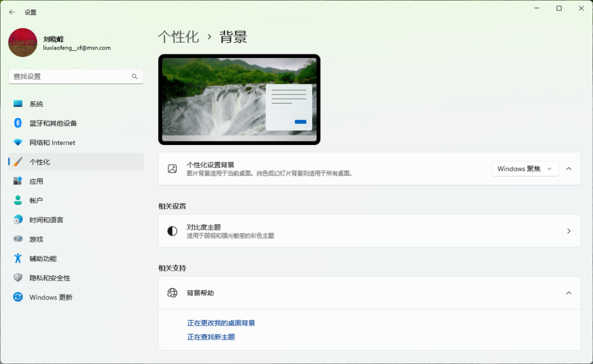The image size is (593, 364).
Task: Select 游戏 label in sidebar
Action: point(36,239)
